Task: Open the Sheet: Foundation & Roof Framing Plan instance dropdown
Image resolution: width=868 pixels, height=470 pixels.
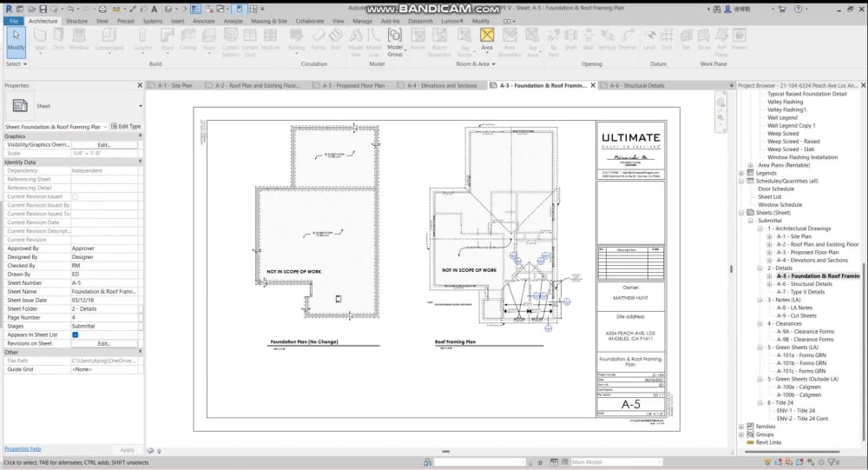Action: click(105, 127)
